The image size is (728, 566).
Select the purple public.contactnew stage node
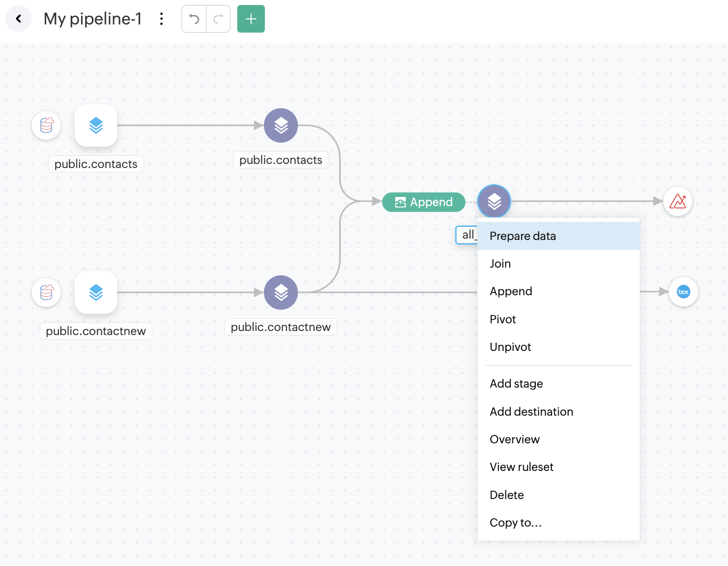281,293
